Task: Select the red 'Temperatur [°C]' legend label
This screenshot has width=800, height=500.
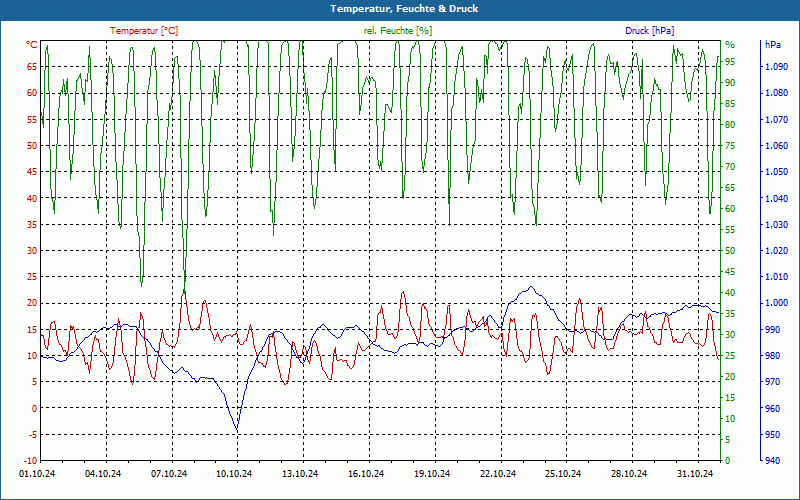Action: point(144,31)
